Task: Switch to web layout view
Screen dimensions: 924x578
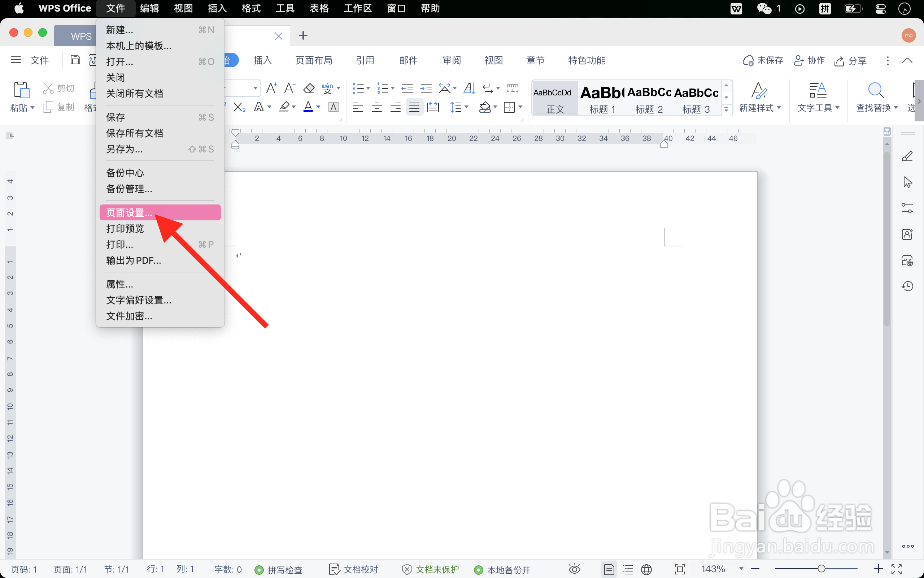Action: [x=646, y=570]
